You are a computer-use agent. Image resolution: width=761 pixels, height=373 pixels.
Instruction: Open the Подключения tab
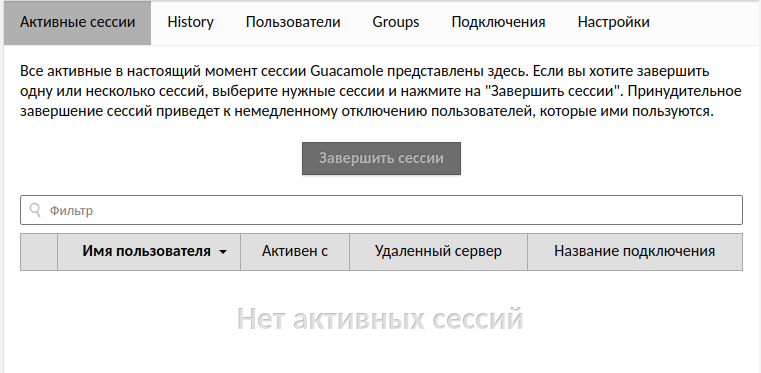pos(498,22)
